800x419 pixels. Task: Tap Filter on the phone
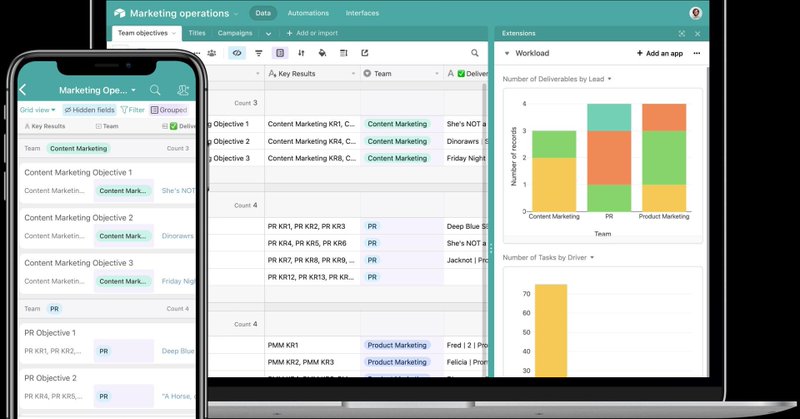click(133, 110)
